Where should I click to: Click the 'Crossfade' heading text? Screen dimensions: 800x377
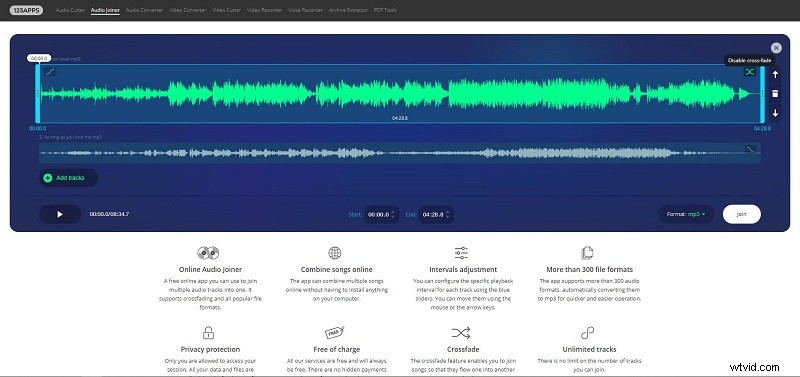click(x=463, y=349)
